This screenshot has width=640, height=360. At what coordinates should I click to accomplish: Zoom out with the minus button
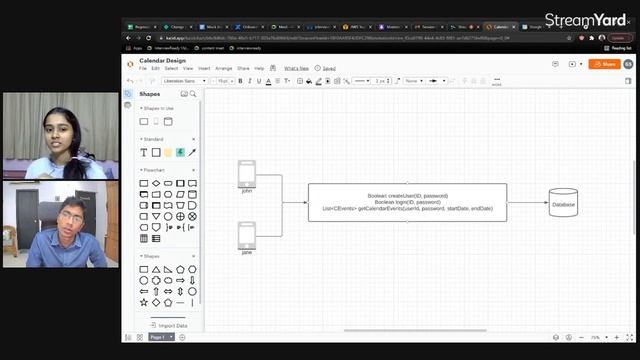[x=581, y=338]
